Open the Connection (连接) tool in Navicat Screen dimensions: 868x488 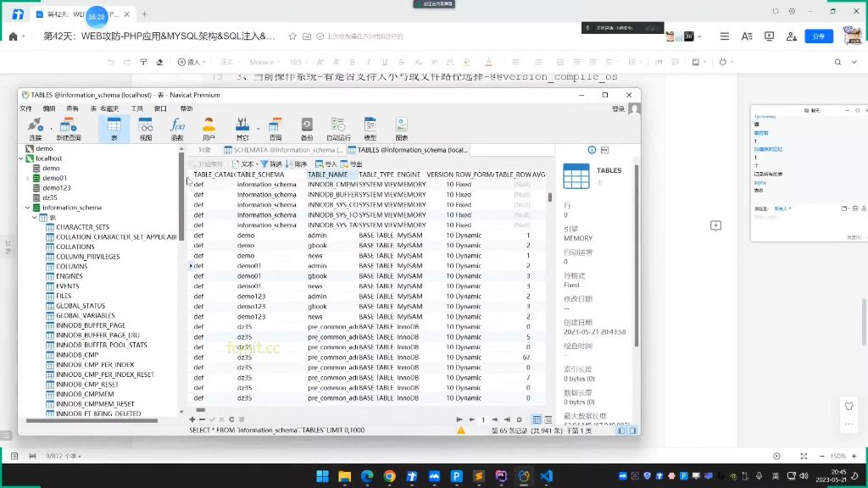coord(36,129)
